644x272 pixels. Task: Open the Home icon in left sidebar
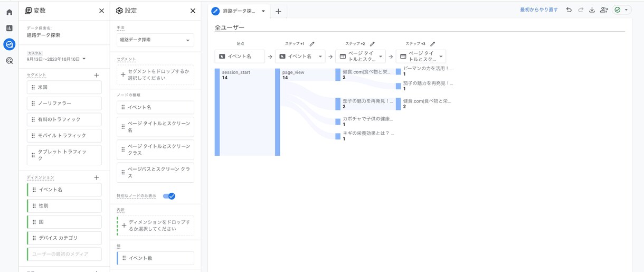(9, 12)
